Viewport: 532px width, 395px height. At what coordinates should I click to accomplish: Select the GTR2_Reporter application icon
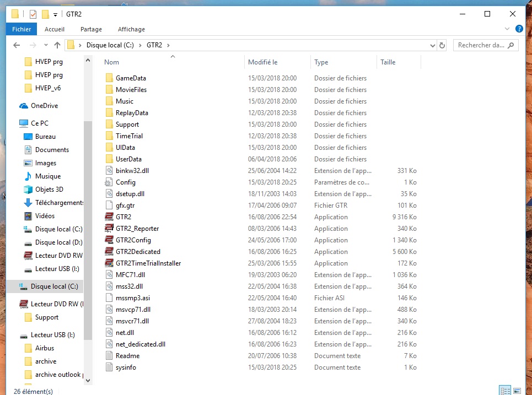tap(109, 228)
